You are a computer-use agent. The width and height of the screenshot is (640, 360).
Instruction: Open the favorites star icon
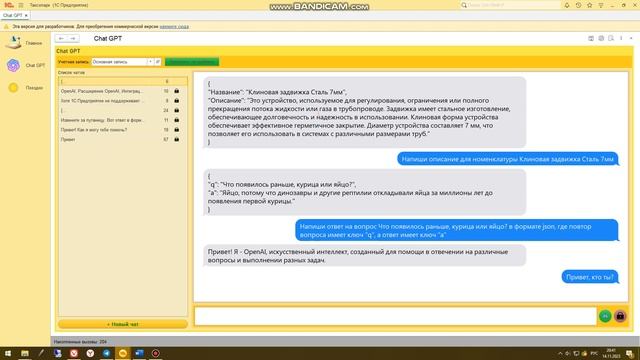[x=589, y=5]
